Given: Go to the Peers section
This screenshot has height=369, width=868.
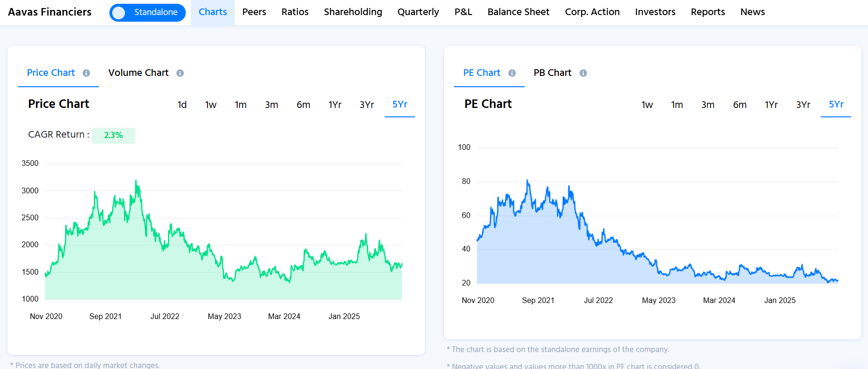Looking at the screenshot, I should click(x=254, y=12).
